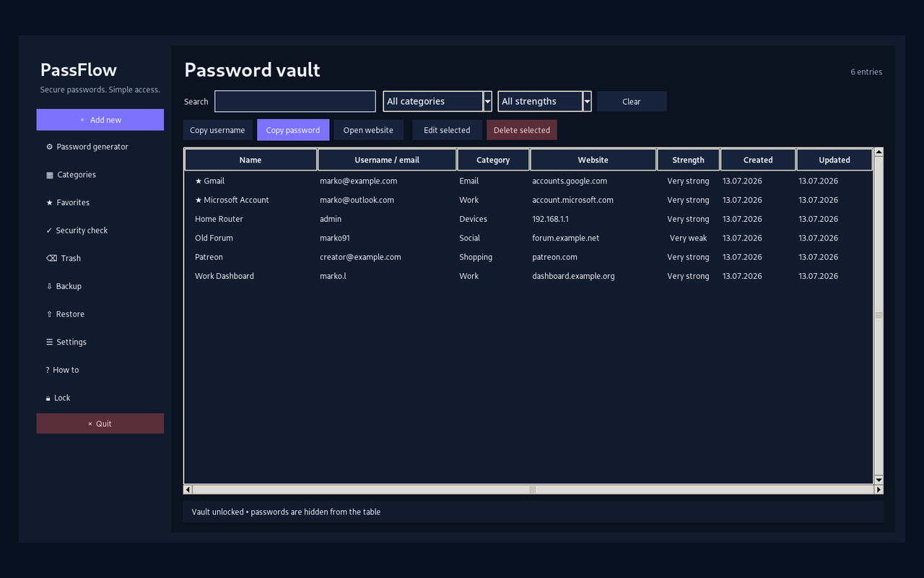
Task: Click vertical scrollbar up arrow
Action: coord(879,152)
